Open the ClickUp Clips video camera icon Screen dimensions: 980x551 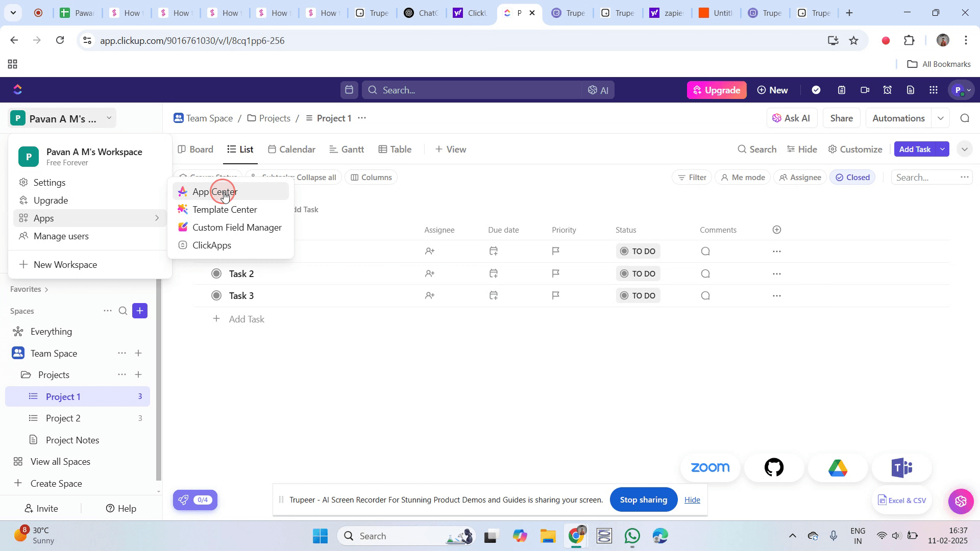[x=865, y=90]
